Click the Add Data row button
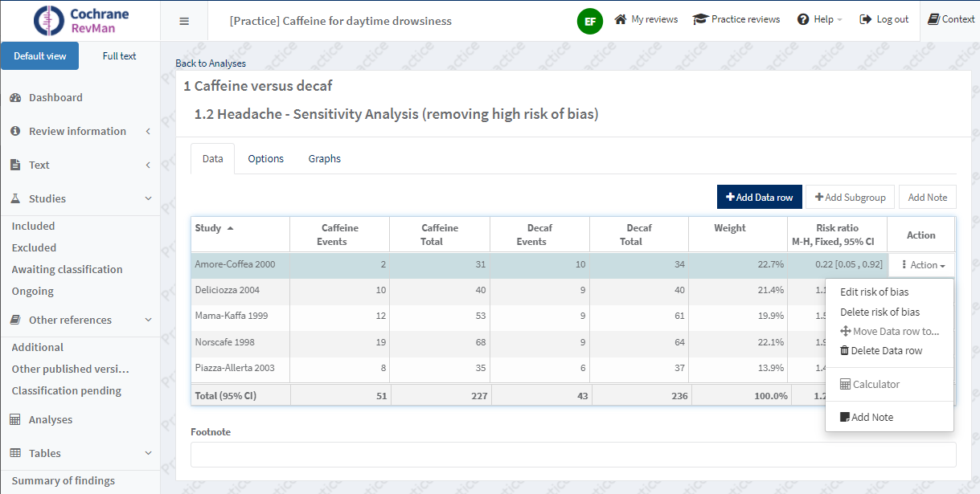 click(x=759, y=198)
